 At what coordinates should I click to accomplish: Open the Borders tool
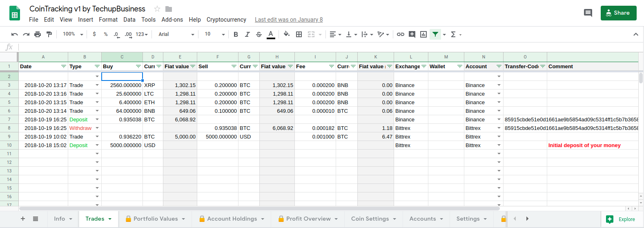299,34
